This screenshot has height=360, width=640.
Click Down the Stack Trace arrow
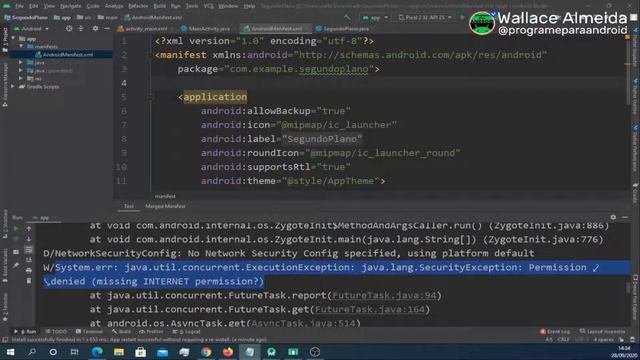pyautogui.click(x=29, y=239)
